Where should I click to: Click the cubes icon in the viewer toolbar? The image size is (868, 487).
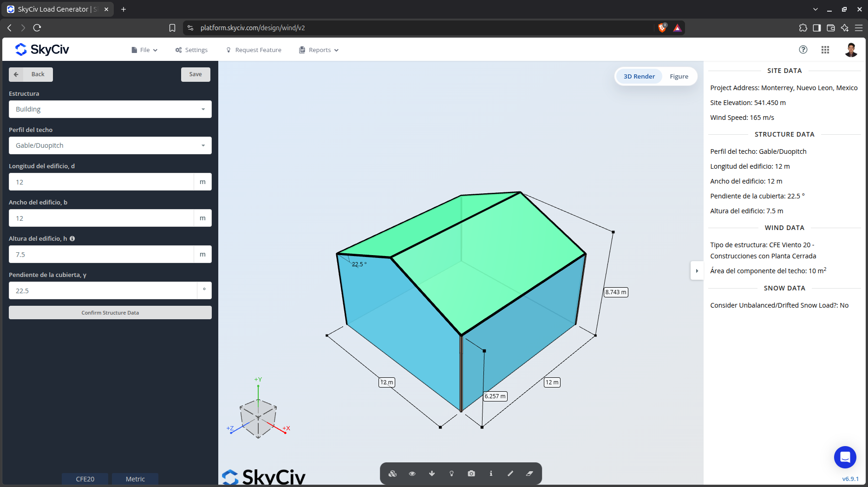(x=392, y=474)
